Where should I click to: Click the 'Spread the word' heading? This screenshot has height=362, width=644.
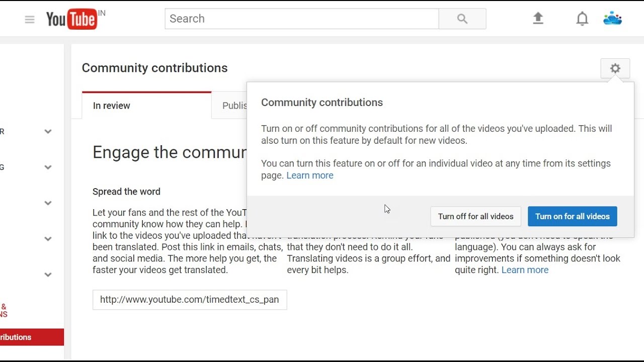point(126,192)
